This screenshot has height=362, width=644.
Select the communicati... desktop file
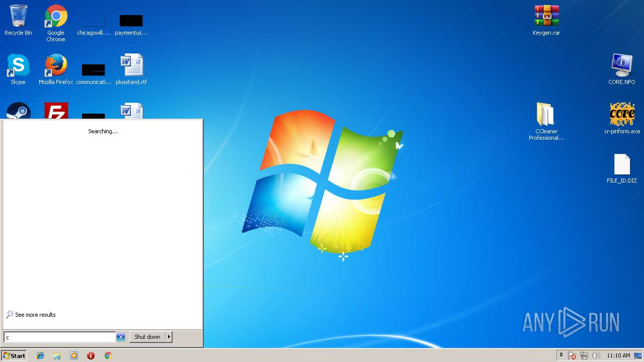click(x=94, y=72)
